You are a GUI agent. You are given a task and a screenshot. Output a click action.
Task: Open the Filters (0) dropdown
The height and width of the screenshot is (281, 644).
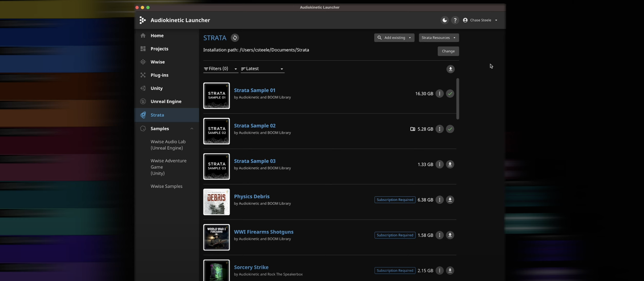(x=220, y=69)
